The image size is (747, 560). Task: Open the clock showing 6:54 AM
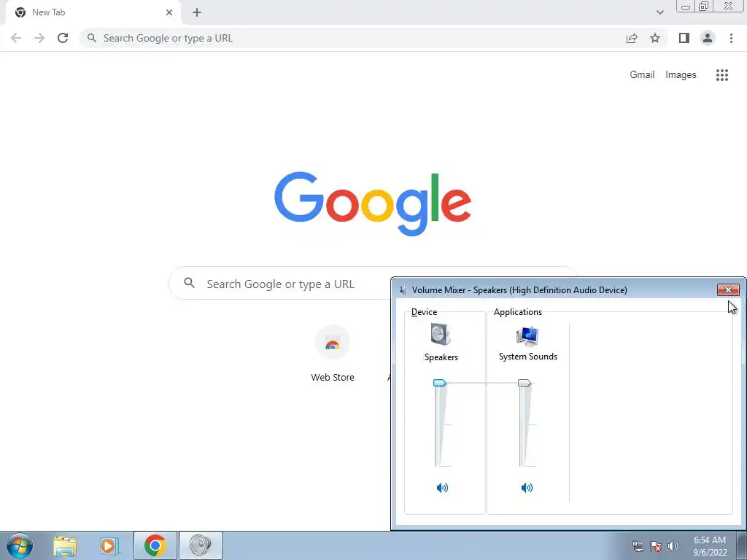coord(709,546)
